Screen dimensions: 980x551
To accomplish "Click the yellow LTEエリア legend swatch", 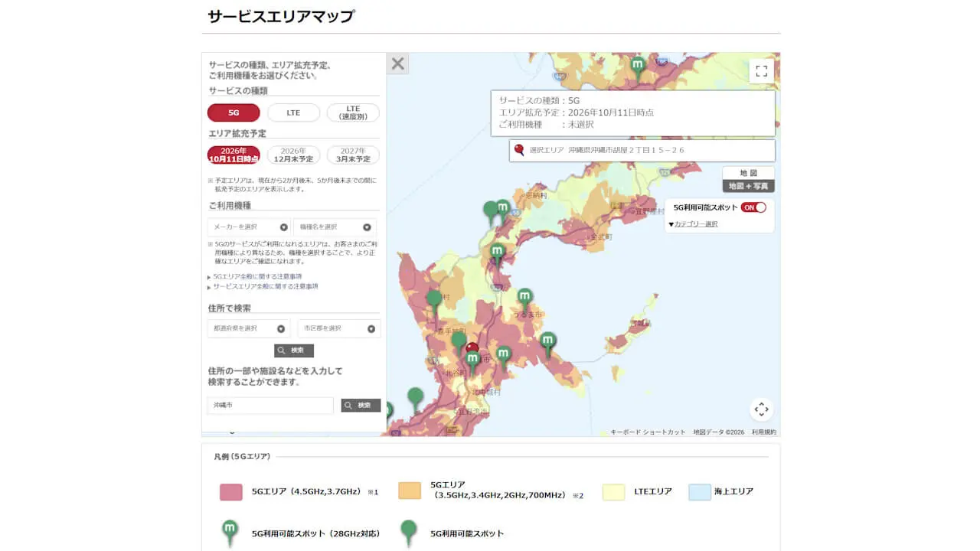I will tap(614, 491).
